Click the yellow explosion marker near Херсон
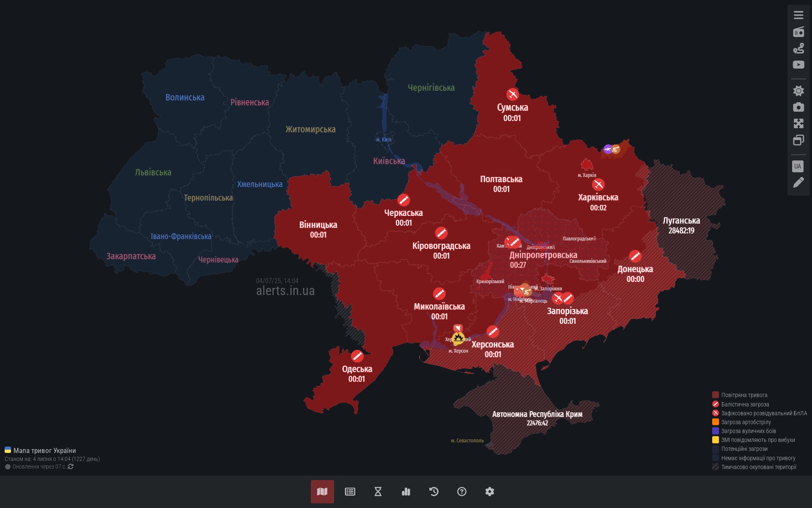Viewport: 812px width, 508px height. pos(458,338)
